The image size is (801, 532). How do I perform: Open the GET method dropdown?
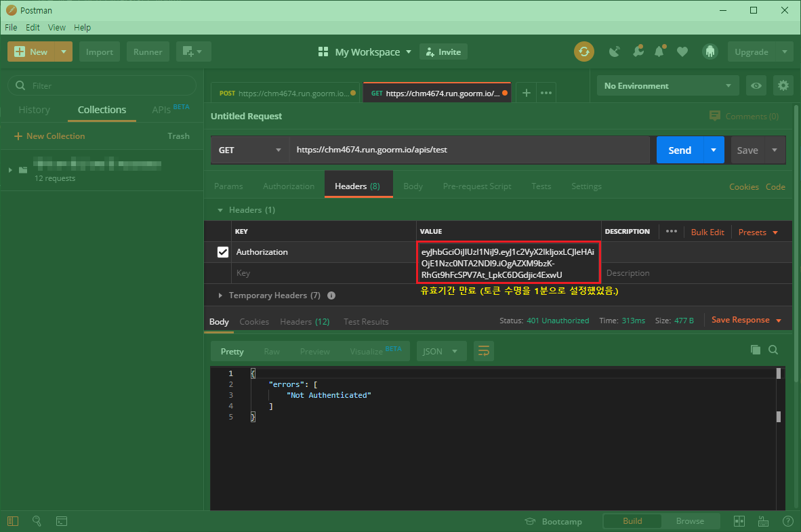250,150
